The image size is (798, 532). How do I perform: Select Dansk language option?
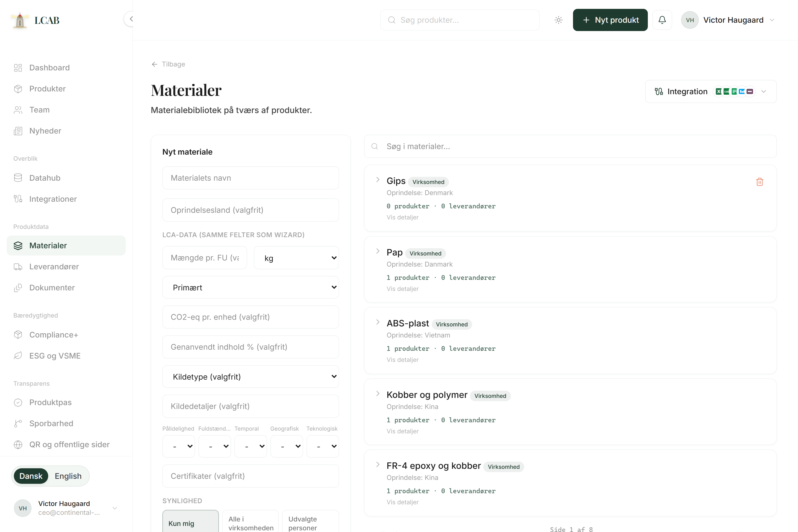pyautogui.click(x=31, y=476)
